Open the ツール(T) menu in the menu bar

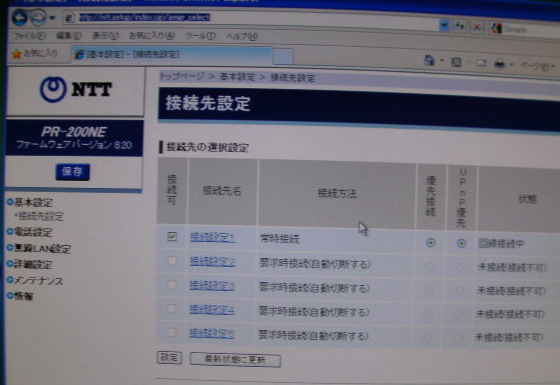(x=200, y=36)
